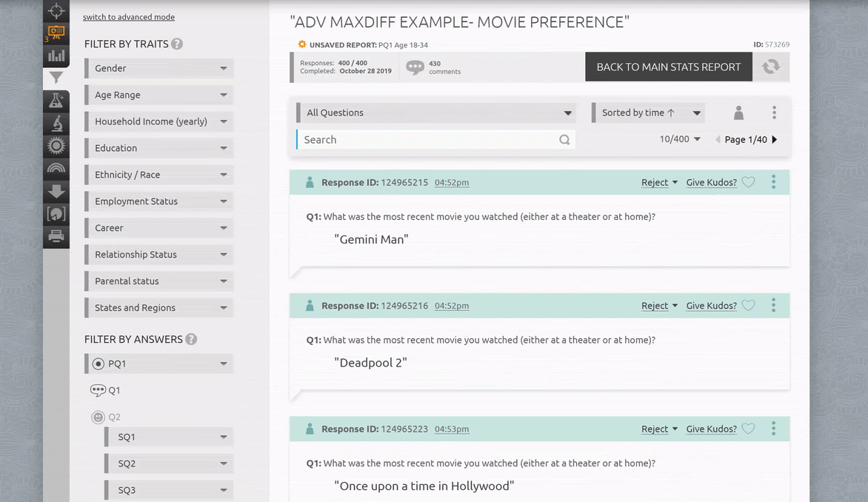Image resolution: width=868 pixels, height=502 pixels.
Task: Click the search magnifier icon
Action: click(564, 139)
